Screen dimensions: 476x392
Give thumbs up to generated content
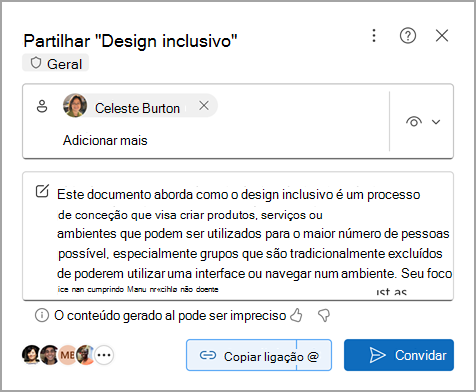(296, 315)
